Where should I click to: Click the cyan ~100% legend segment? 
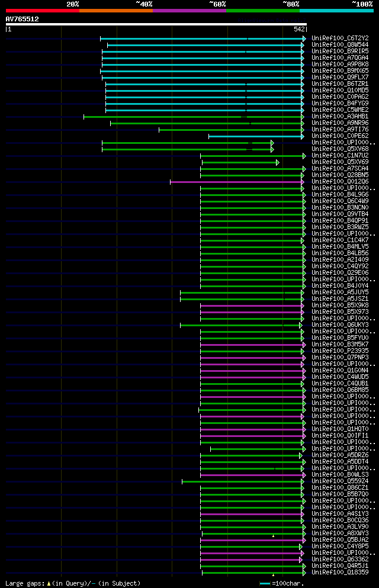tap(336, 11)
